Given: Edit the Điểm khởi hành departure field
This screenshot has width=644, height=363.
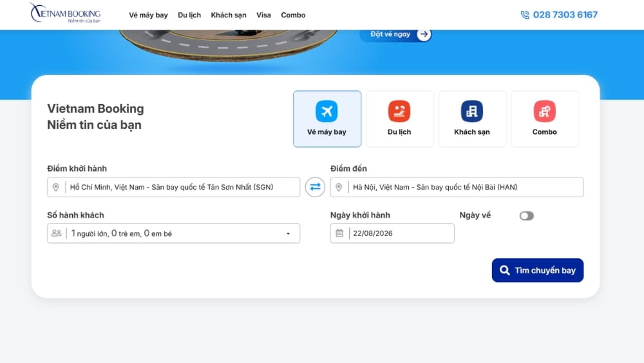Looking at the screenshot, I should 173,187.
